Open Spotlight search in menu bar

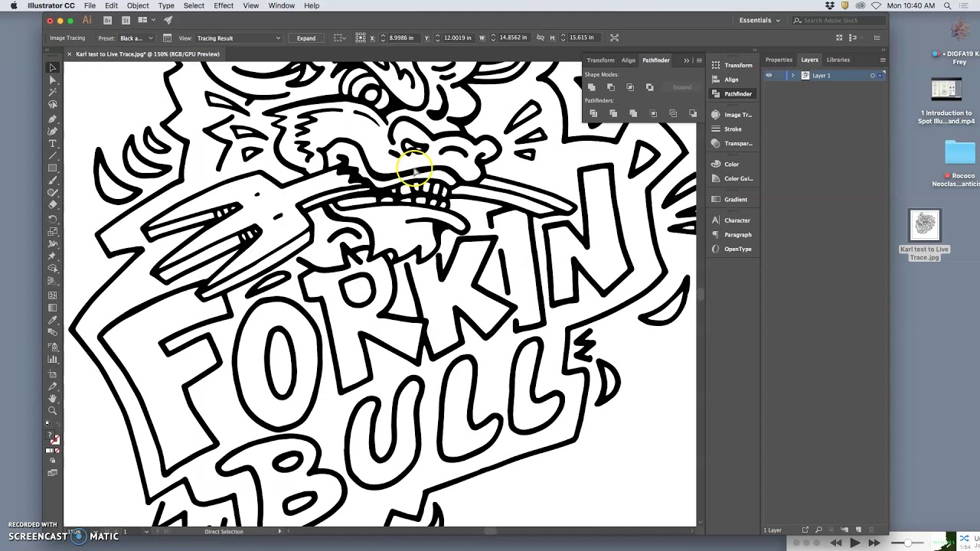947,5
